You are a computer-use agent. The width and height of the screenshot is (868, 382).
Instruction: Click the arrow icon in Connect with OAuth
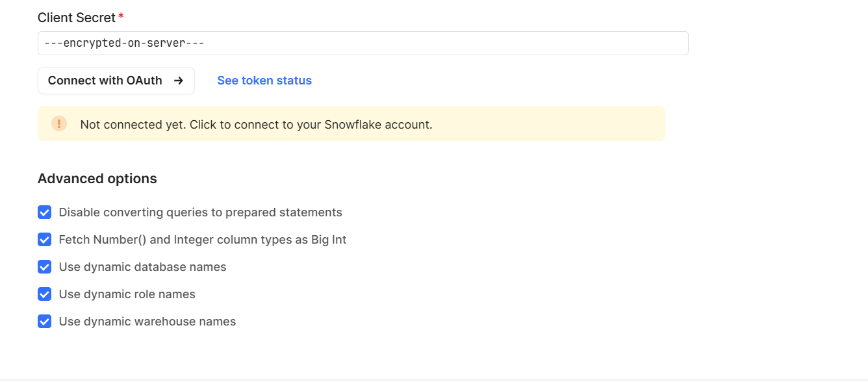179,81
